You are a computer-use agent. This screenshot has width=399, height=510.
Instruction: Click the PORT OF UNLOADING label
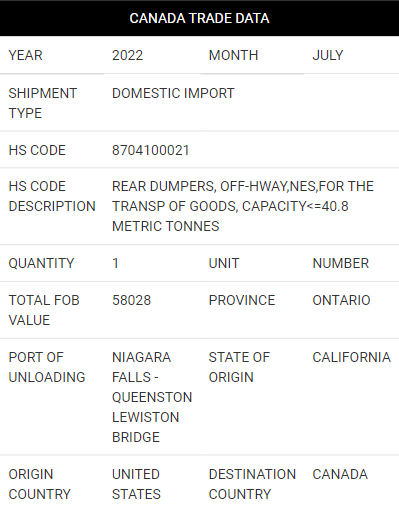[x=47, y=367]
